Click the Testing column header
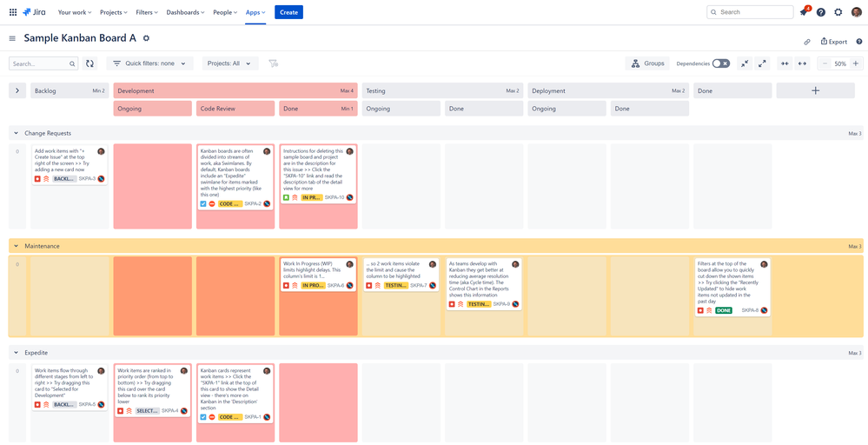868x445 pixels. 442,90
